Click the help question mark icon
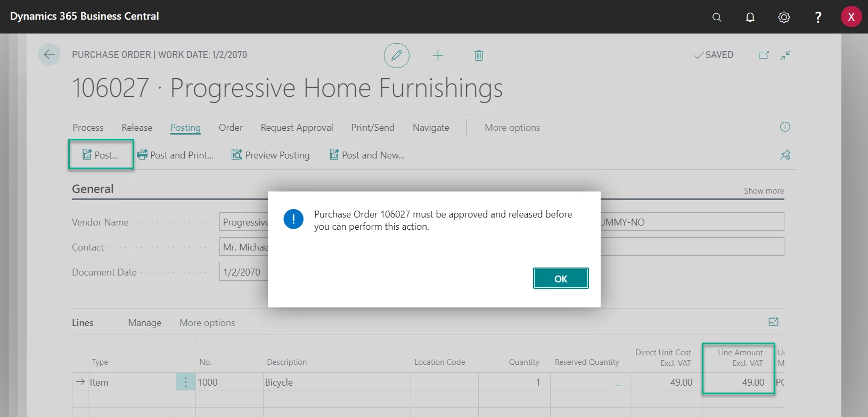This screenshot has height=417, width=868. tap(818, 17)
